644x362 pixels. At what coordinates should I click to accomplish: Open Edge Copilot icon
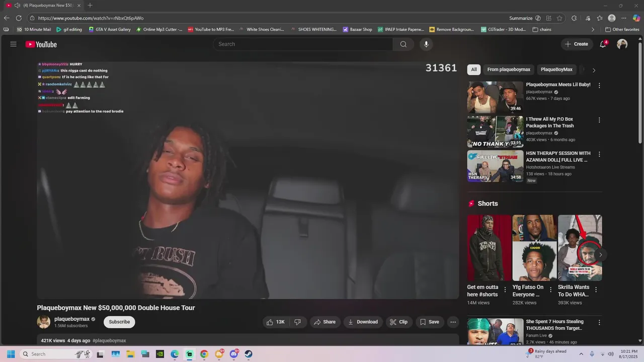(636, 18)
